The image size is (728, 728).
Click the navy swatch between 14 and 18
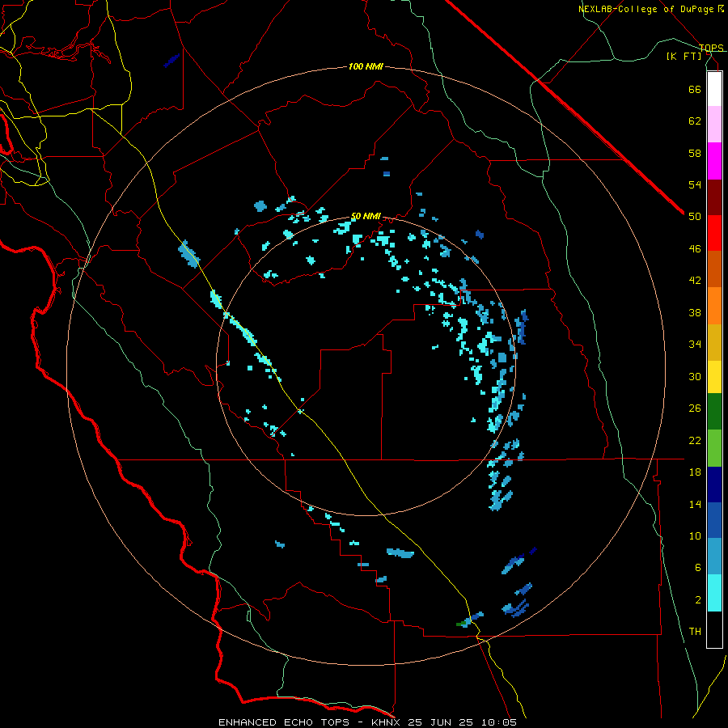[x=714, y=485]
